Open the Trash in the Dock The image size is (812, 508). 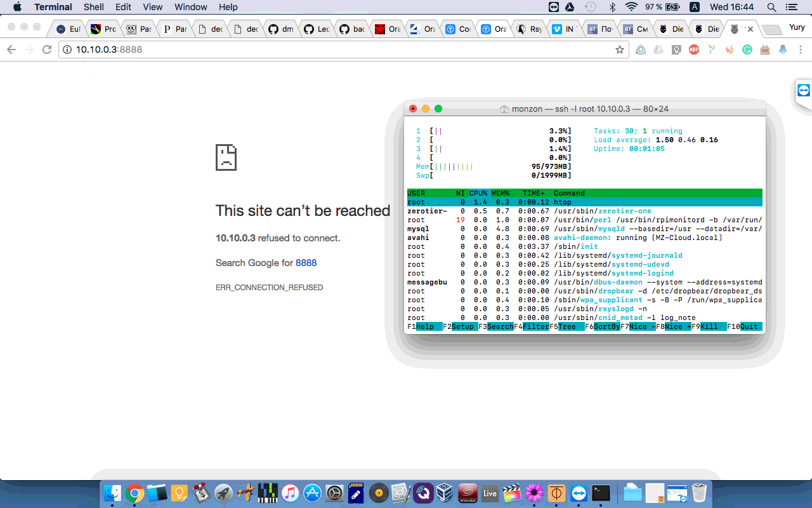pyautogui.click(x=699, y=493)
